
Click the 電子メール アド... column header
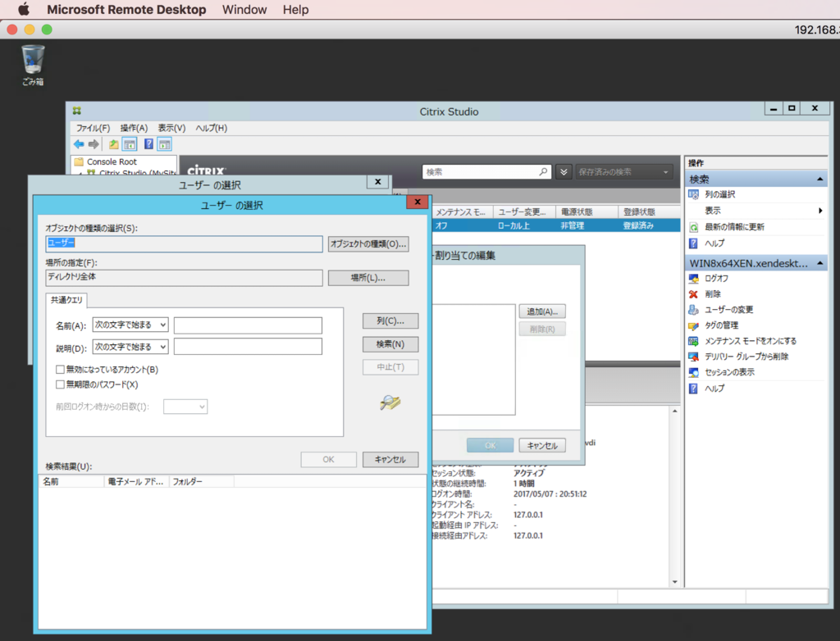click(x=137, y=482)
